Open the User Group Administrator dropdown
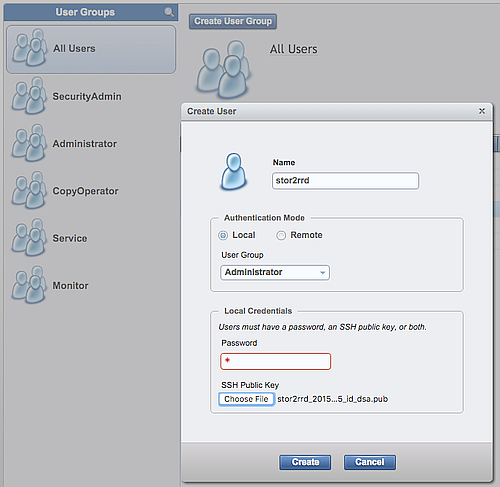Screen dimensions: 500x487 [275, 272]
